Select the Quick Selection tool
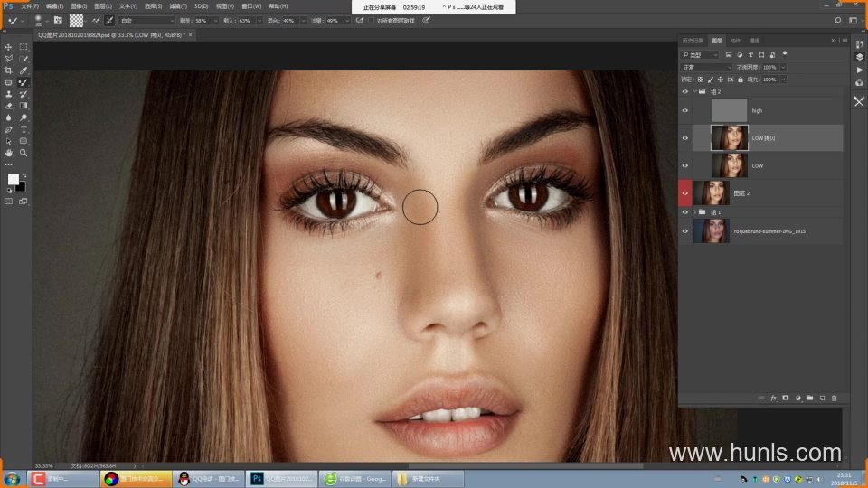This screenshot has height=488, width=868. 24,59
